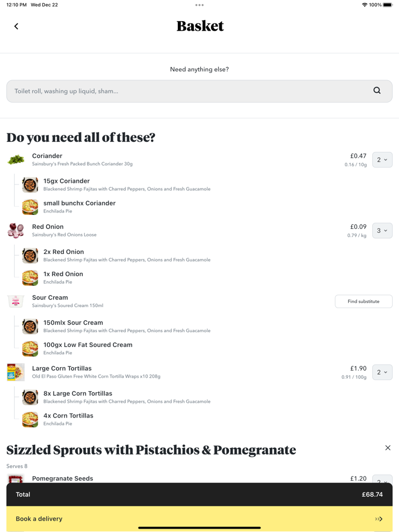Tap the search magnifier icon
This screenshot has height=532, width=399.
[x=377, y=91]
